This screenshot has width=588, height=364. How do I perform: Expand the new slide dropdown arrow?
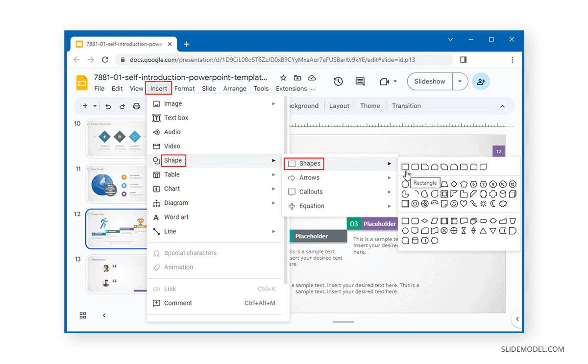click(96, 106)
